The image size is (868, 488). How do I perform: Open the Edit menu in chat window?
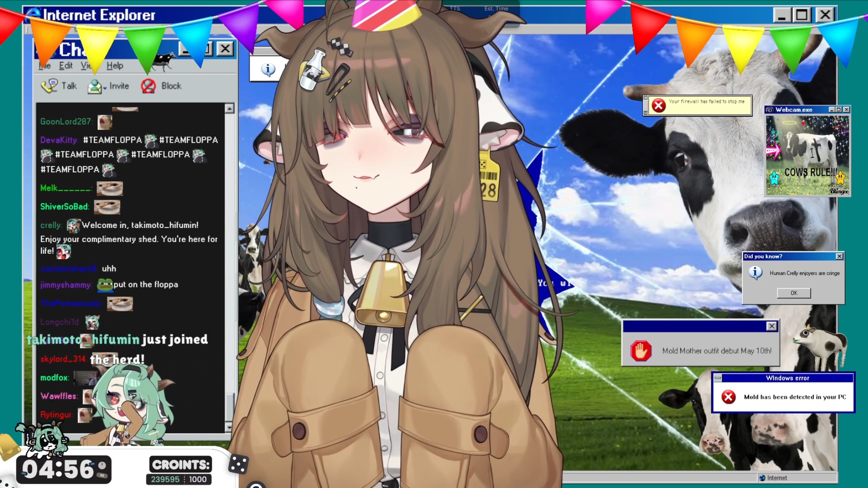pos(65,66)
